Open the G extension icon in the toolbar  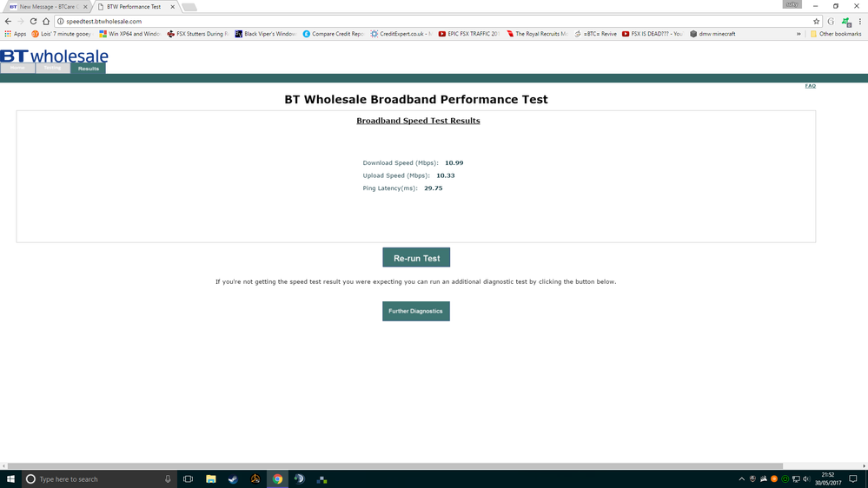click(831, 21)
